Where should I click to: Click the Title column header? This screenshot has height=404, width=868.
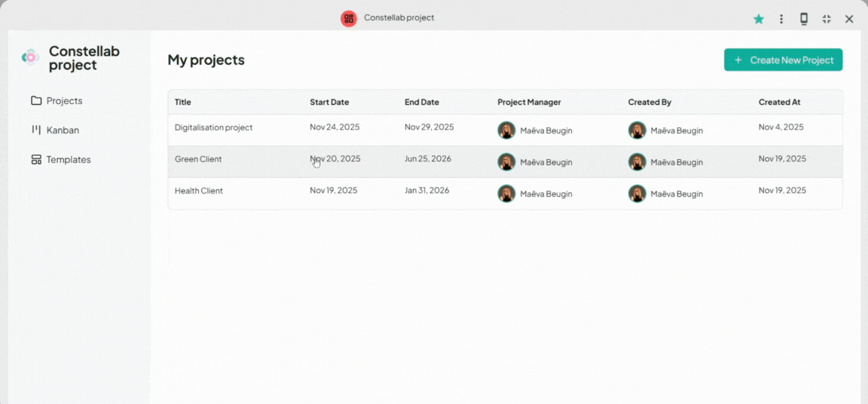182,103
